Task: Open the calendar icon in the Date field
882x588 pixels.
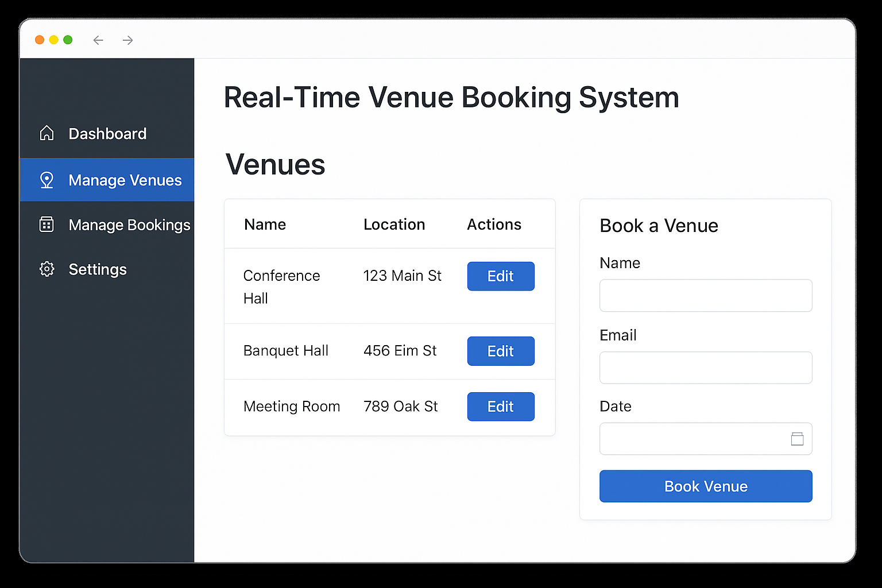Action: pos(797,438)
